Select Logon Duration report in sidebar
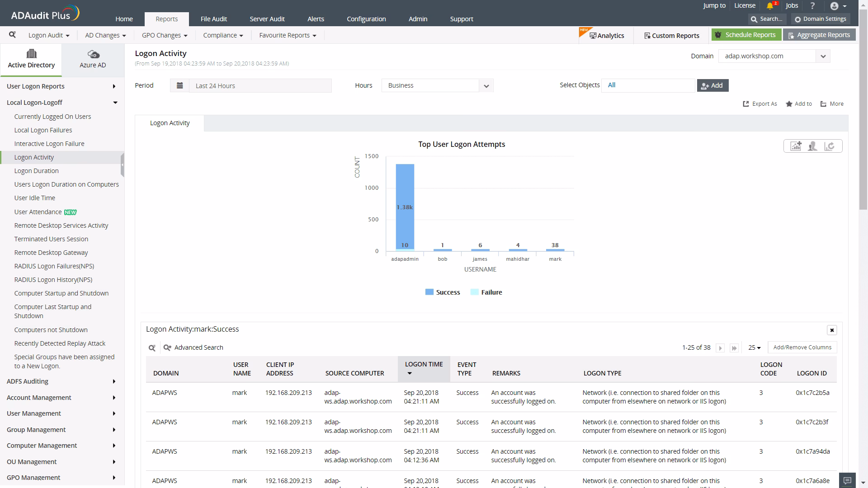Viewport: 868px width, 488px height. [x=37, y=171]
